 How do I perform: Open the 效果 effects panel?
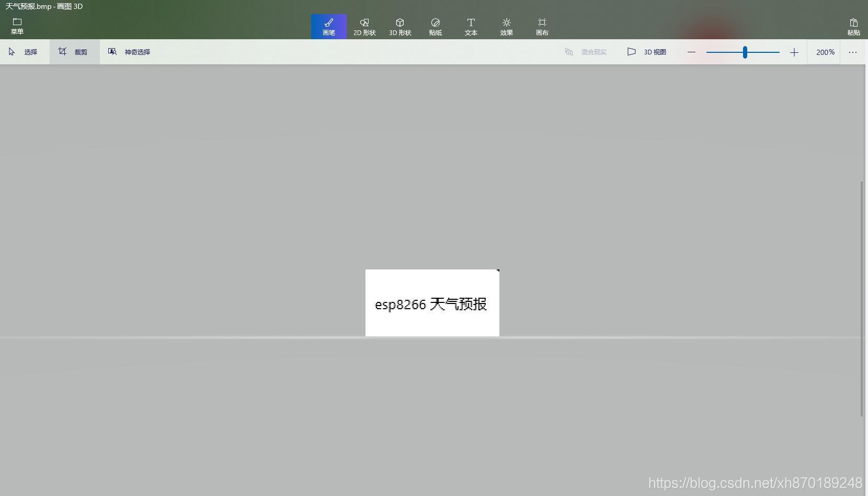(507, 26)
